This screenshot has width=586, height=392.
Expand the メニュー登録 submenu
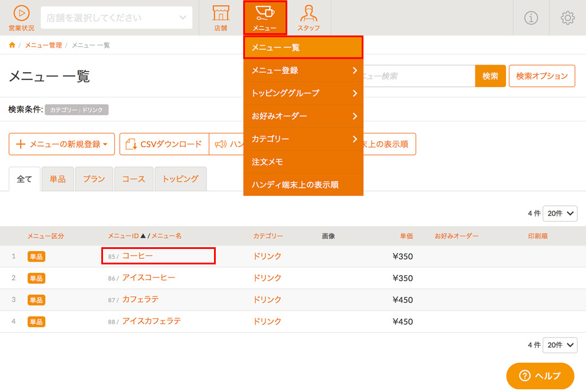pyautogui.click(x=303, y=70)
